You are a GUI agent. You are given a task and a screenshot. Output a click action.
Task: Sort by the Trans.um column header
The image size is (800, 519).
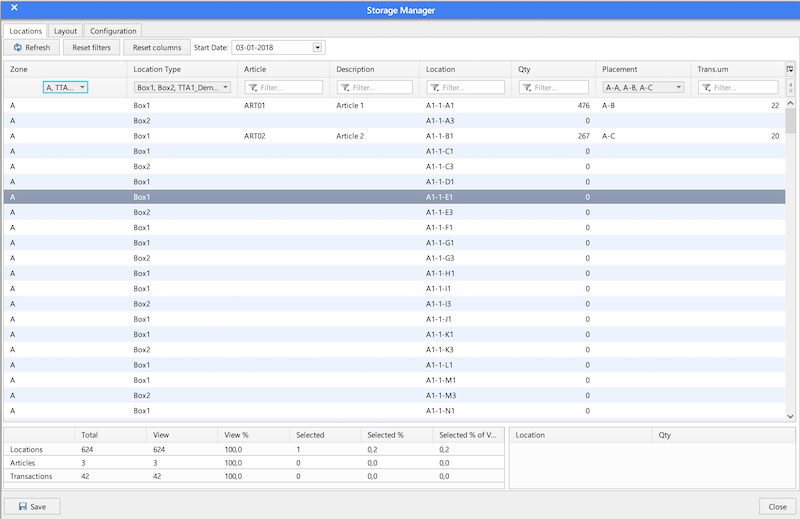point(738,69)
